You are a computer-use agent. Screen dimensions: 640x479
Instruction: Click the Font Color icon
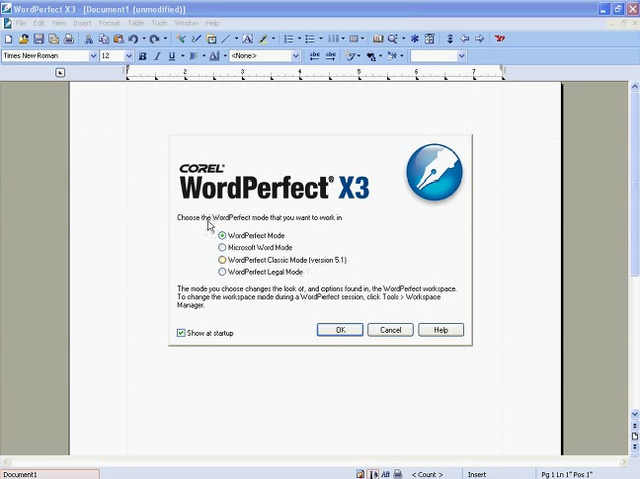[x=214, y=56]
